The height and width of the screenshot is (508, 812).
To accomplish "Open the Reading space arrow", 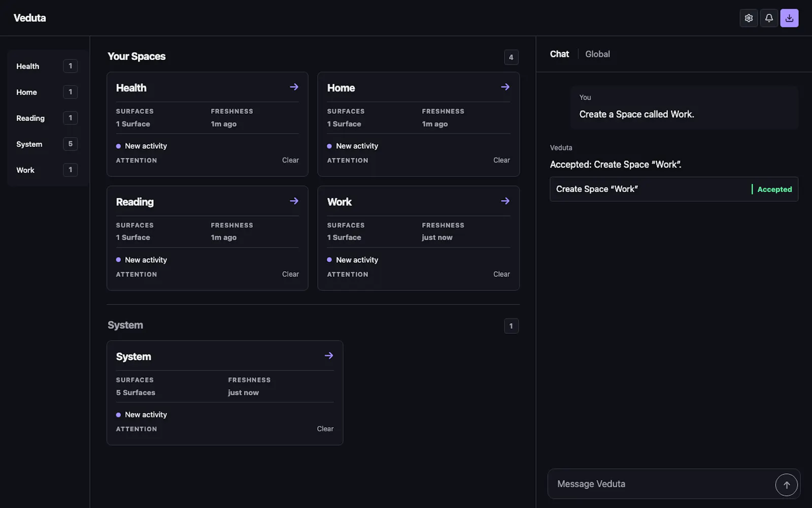I will (294, 201).
